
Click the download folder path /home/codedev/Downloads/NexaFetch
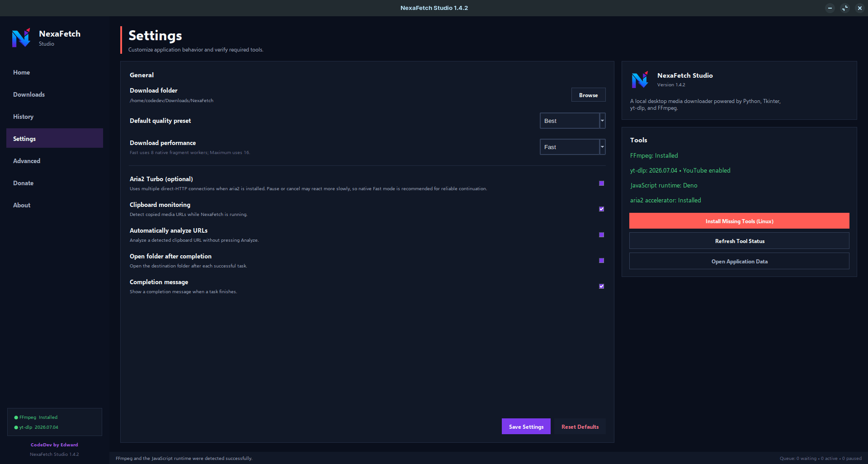(x=171, y=101)
